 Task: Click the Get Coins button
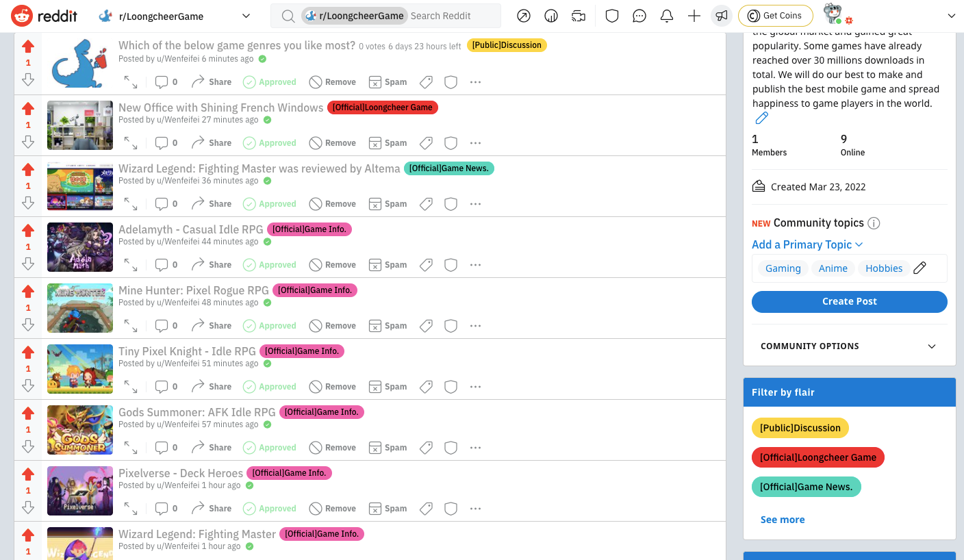tap(775, 16)
